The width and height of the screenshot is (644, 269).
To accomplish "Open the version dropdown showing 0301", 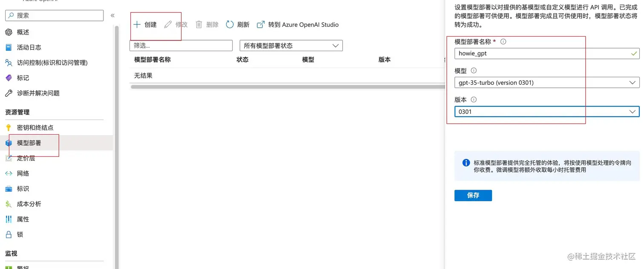I will pyautogui.click(x=547, y=112).
